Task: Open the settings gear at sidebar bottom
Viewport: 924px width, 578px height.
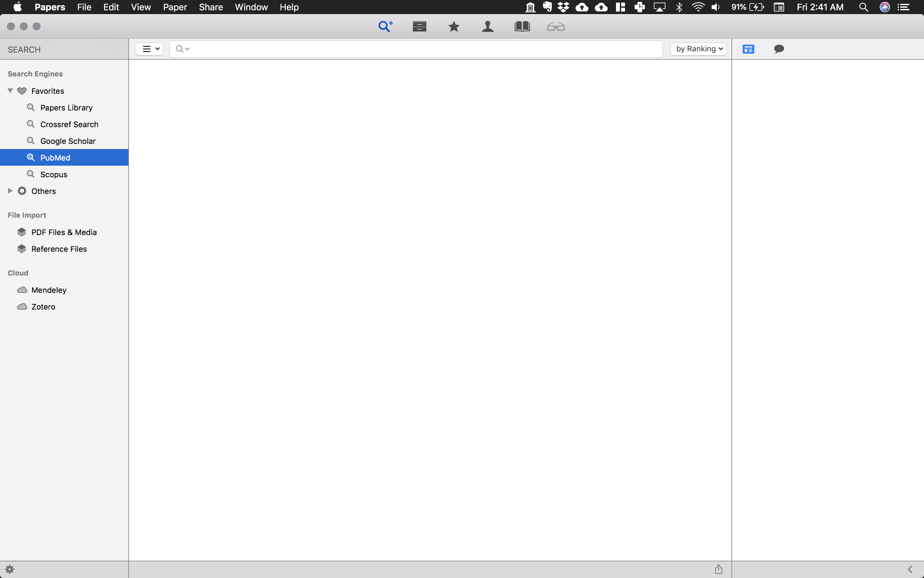Action: pos(10,569)
